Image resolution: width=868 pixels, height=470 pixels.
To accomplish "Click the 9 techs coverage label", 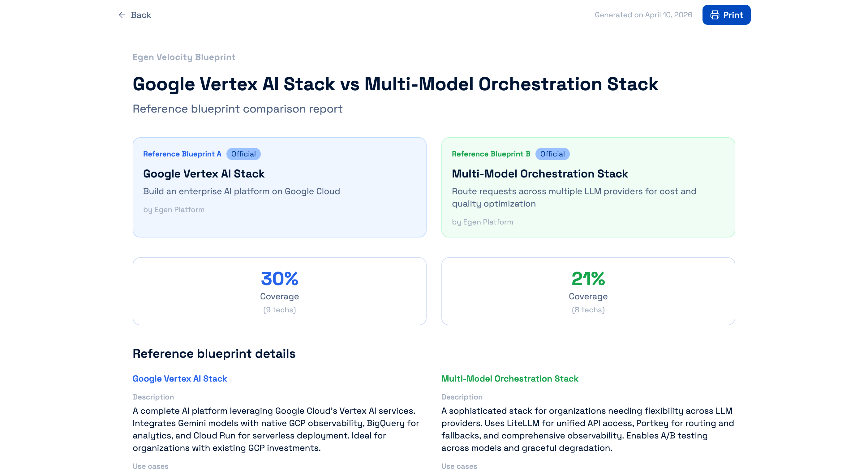I will 279,310.
